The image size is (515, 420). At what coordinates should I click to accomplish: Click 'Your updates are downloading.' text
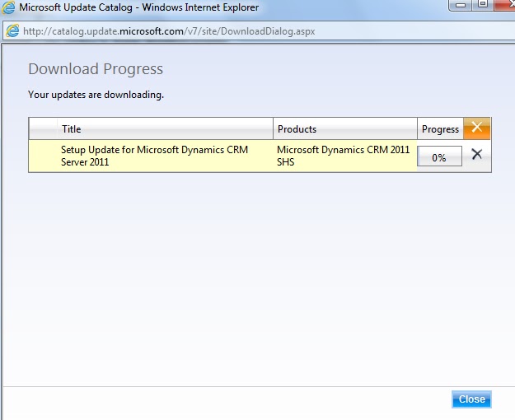pyautogui.click(x=96, y=95)
